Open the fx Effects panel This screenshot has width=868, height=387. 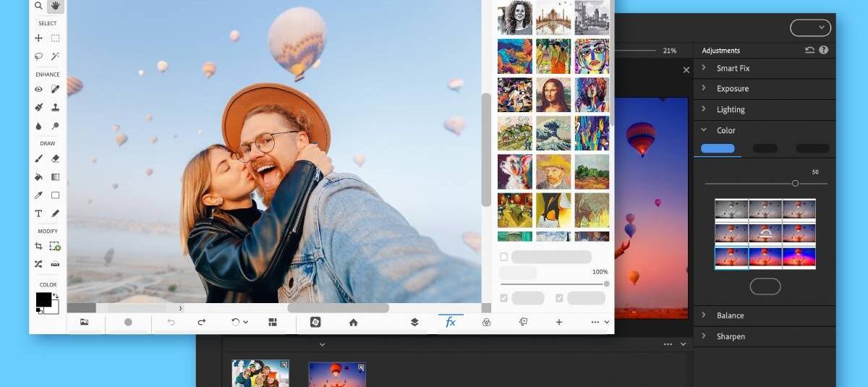point(451,322)
